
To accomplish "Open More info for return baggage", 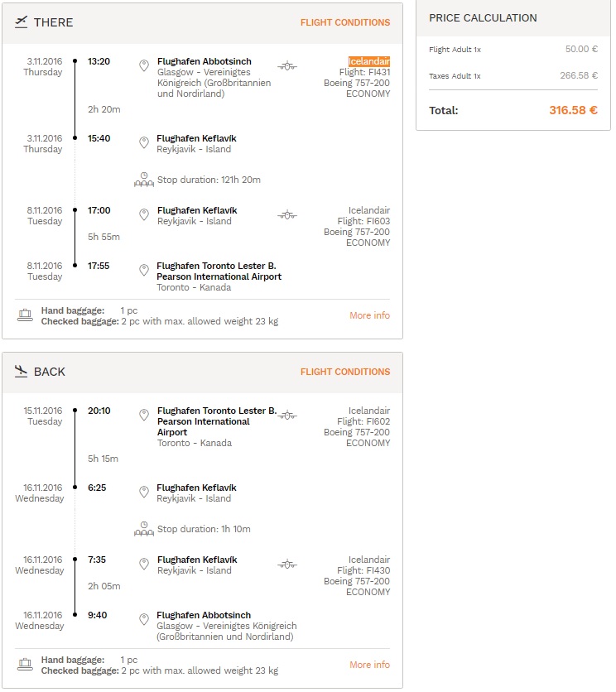I will coord(369,665).
